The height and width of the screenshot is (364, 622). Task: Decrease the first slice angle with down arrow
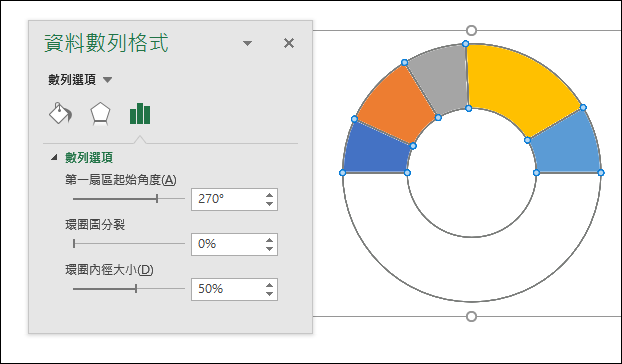point(270,204)
